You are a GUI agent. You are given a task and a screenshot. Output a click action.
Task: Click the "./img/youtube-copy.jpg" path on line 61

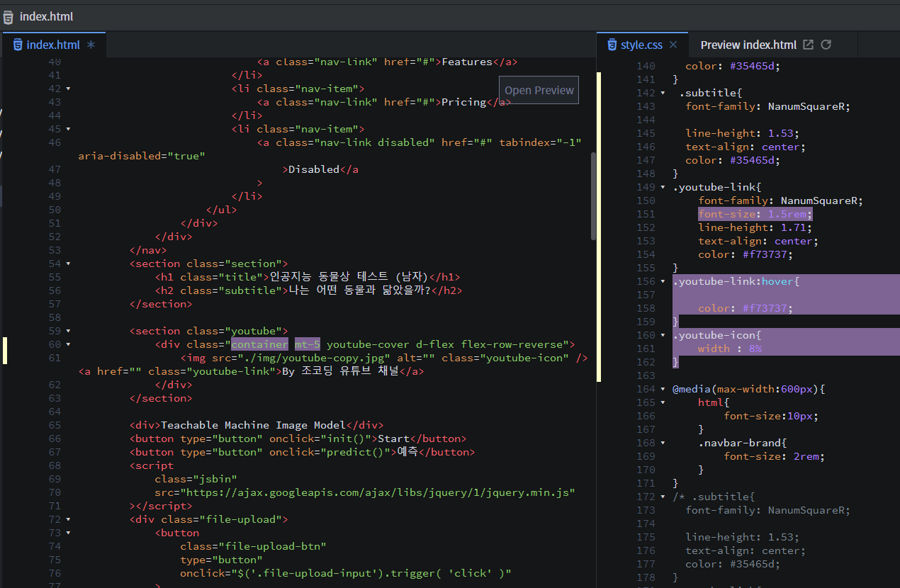(x=313, y=358)
